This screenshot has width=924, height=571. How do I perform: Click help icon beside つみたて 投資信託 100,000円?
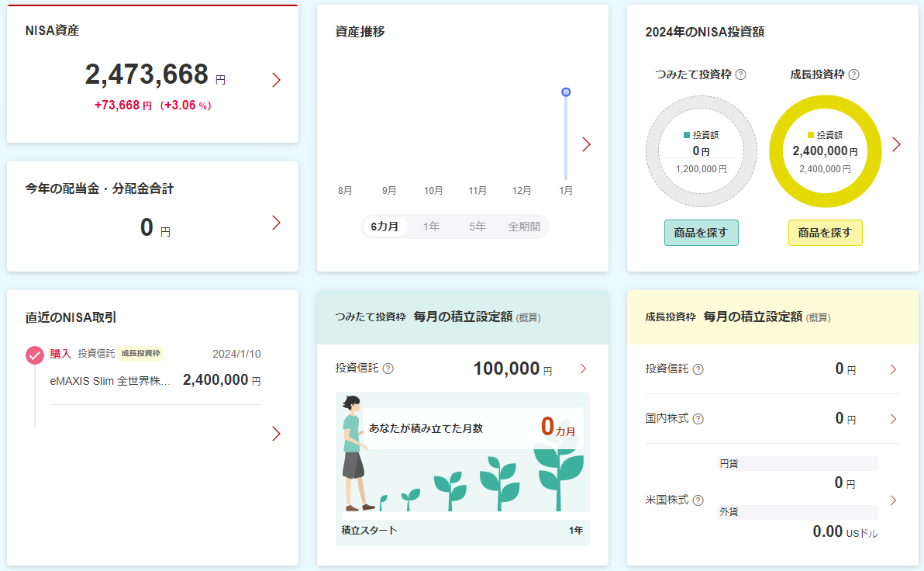click(388, 369)
